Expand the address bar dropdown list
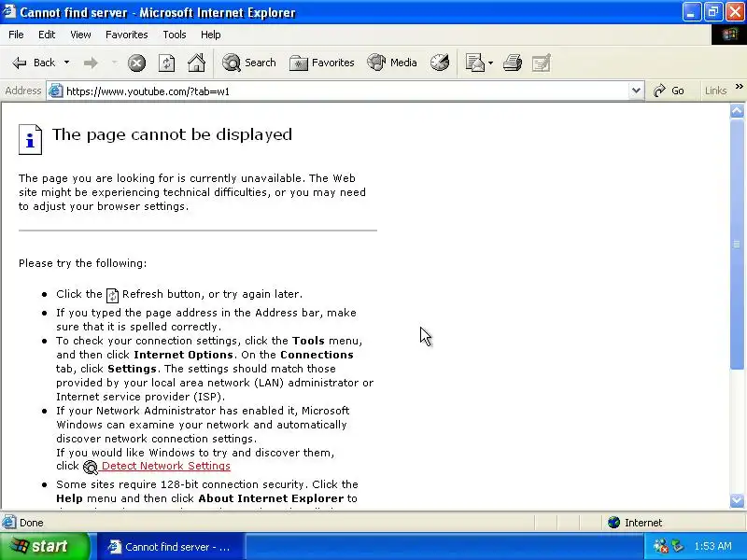Viewport: 747px width, 560px height. pos(636,91)
